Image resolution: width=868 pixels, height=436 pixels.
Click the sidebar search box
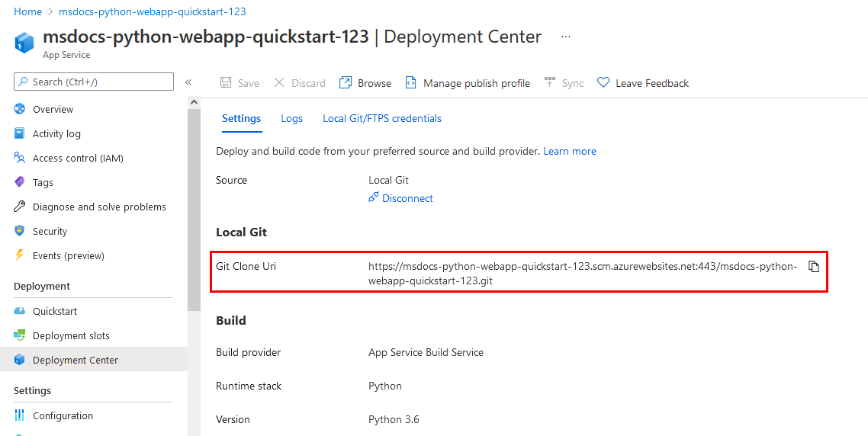94,82
